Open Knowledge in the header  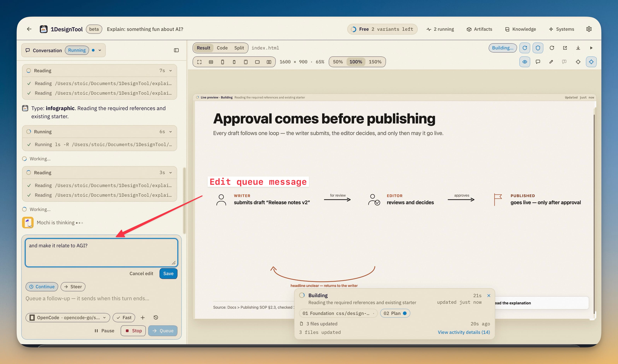pyautogui.click(x=521, y=29)
